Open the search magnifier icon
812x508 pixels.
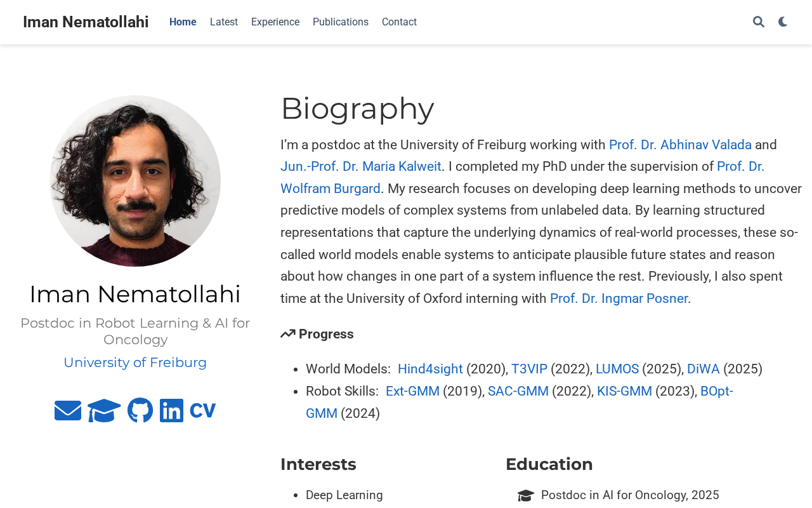pyautogui.click(x=758, y=22)
